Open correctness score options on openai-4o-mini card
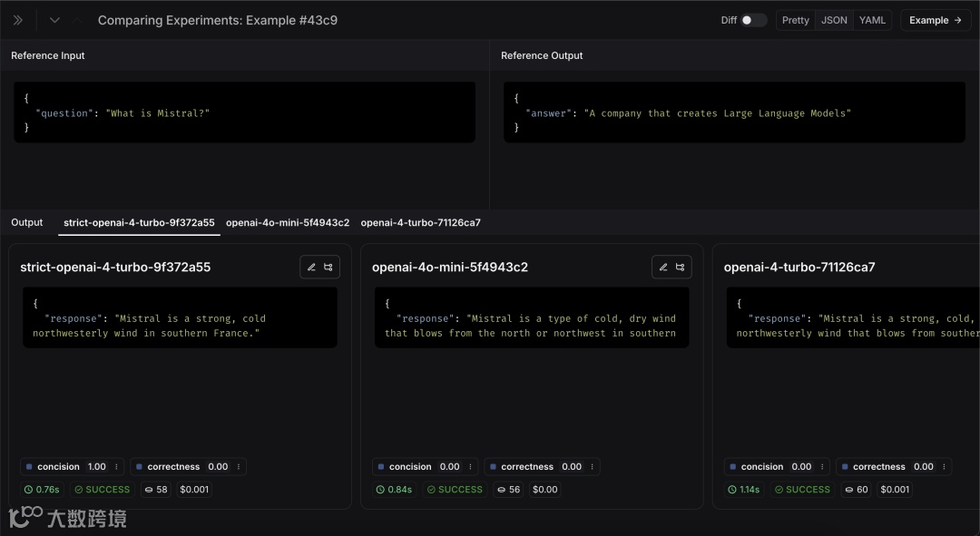This screenshot has height=536, width=980. tap(592, 467)
